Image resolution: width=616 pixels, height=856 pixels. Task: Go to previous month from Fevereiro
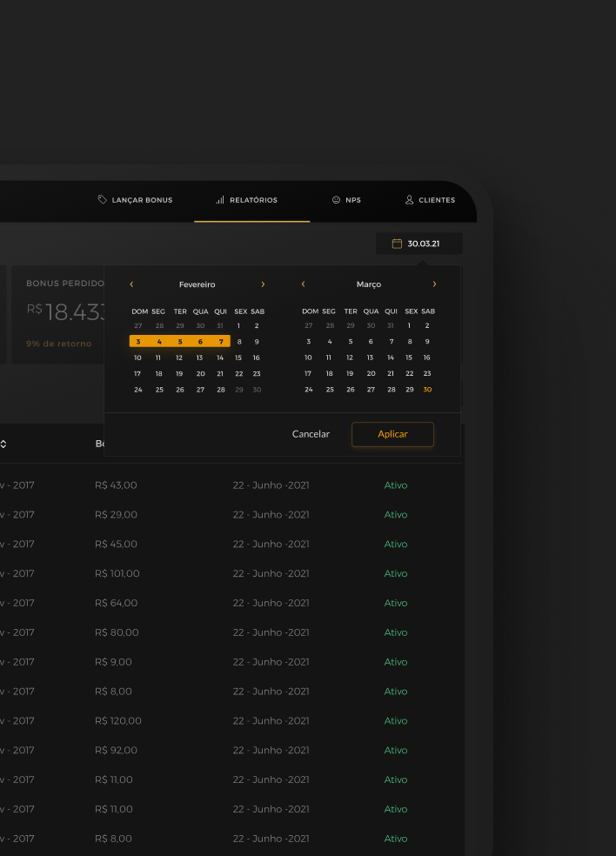pyautogui.click(x=131, y=284)
